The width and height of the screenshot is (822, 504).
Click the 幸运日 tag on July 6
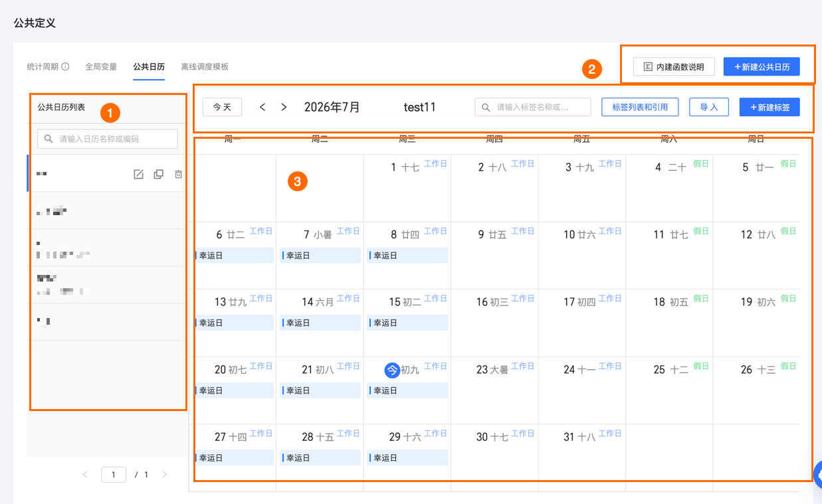point(234,256)
